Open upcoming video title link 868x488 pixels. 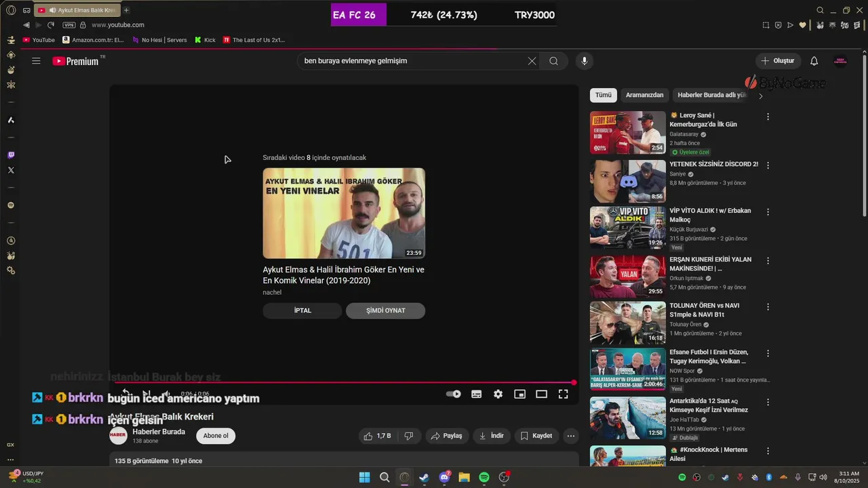click(x=344, y=275)
